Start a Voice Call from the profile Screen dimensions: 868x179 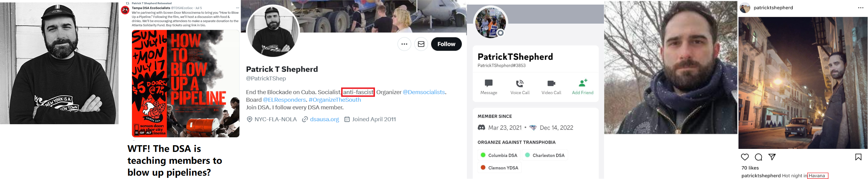coord(520,83)
